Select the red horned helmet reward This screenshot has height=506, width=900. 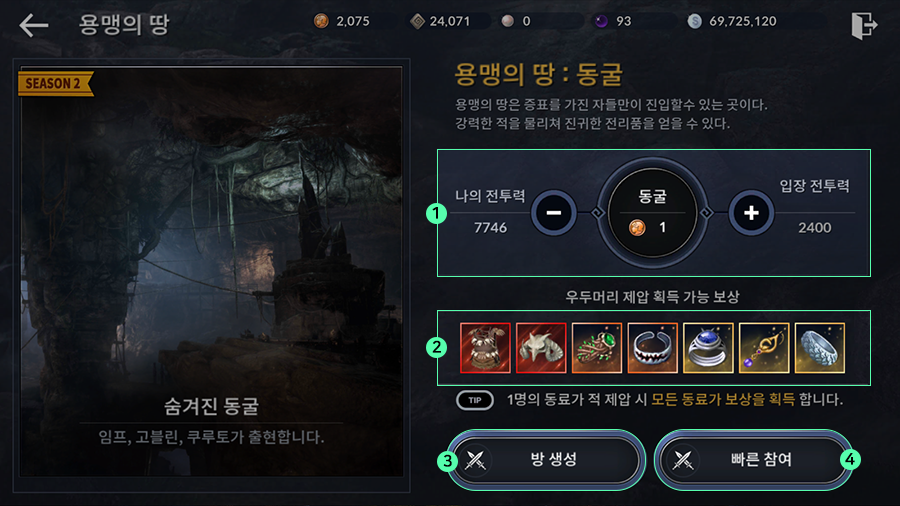click(541, 348)
